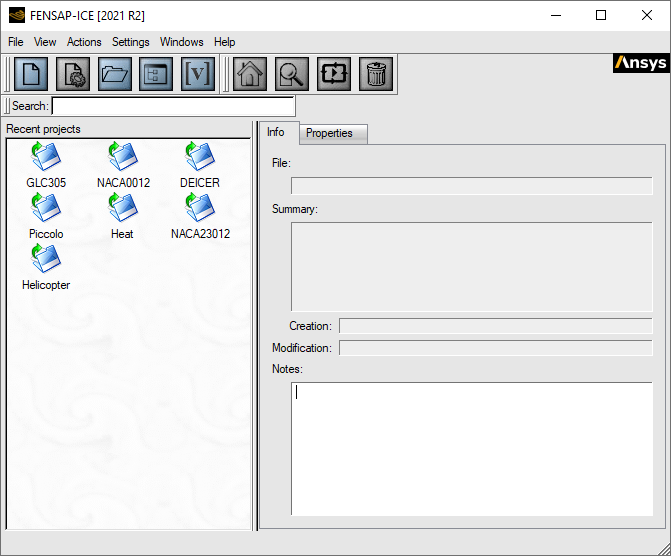The image size is (671, 556).
Task: Click the home toolbar icon
Action: point(250,75)
